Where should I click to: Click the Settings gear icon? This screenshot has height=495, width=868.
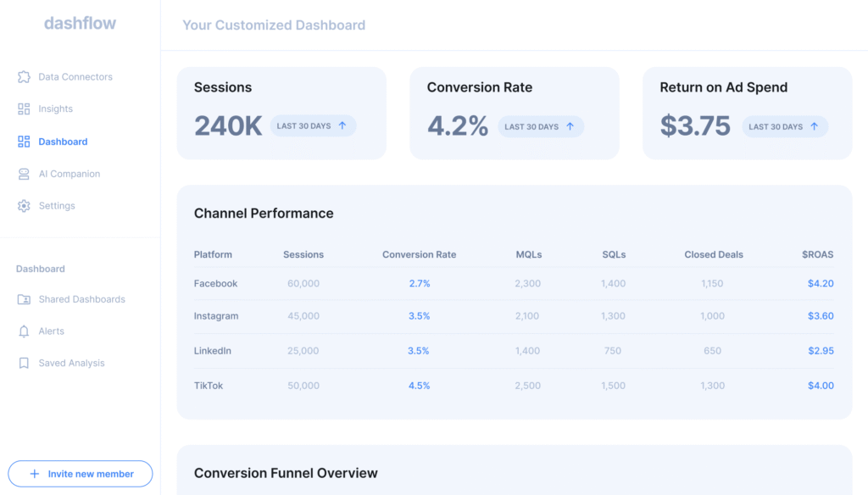(x=24, y=205)
